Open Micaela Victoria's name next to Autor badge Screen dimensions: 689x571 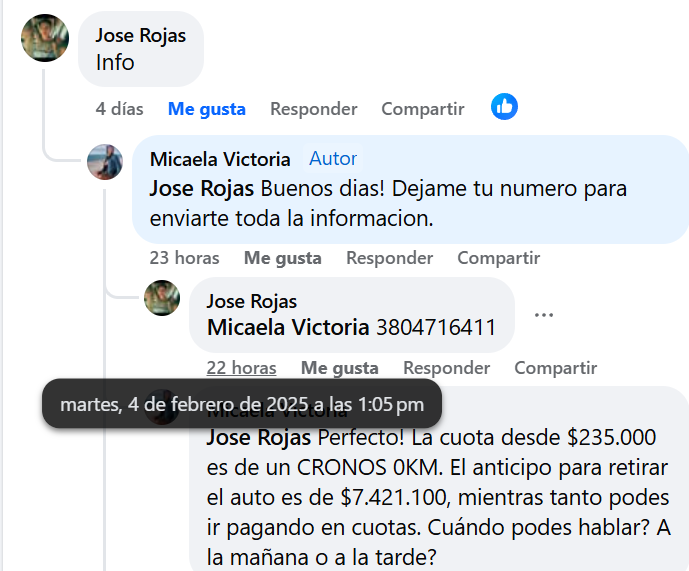pyautogui.click(x=220, y=159)
